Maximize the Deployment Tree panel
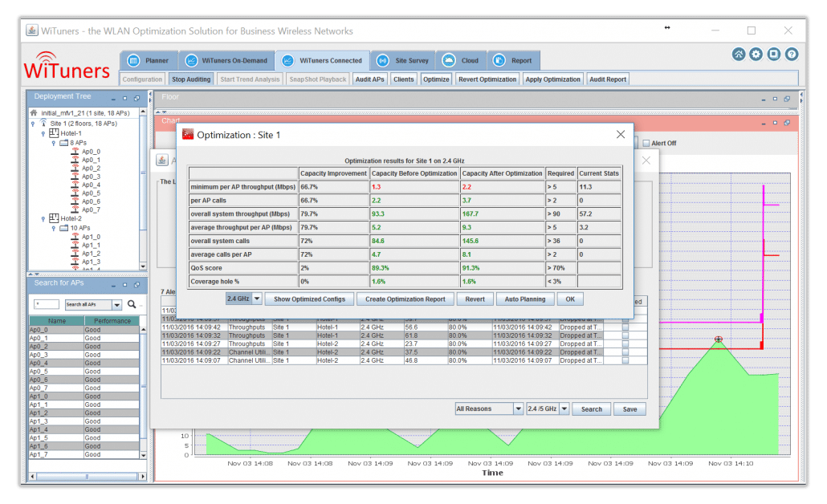Image resolution: width=827 pixels, height=504 pixels. tap(125, 98)
